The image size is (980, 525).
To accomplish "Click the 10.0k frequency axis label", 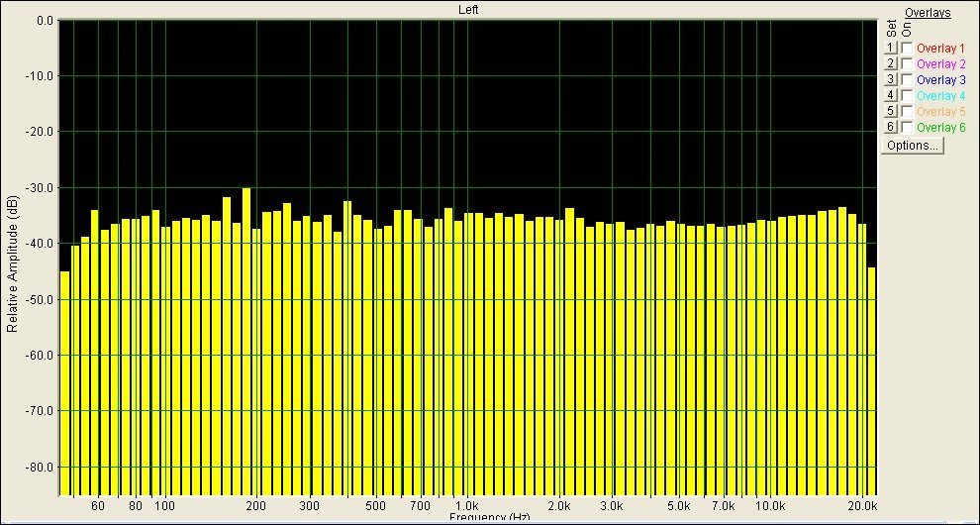I will tap(770, 506).
